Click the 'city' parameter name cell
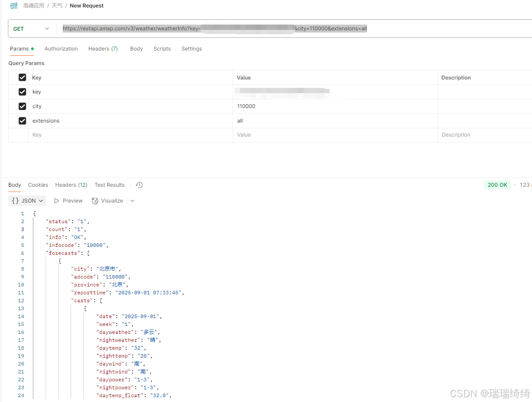The image size is (532, 402). click(130, 106)
